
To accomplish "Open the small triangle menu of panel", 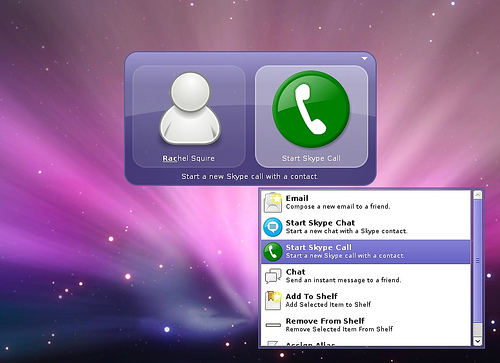I will (365, 59).
